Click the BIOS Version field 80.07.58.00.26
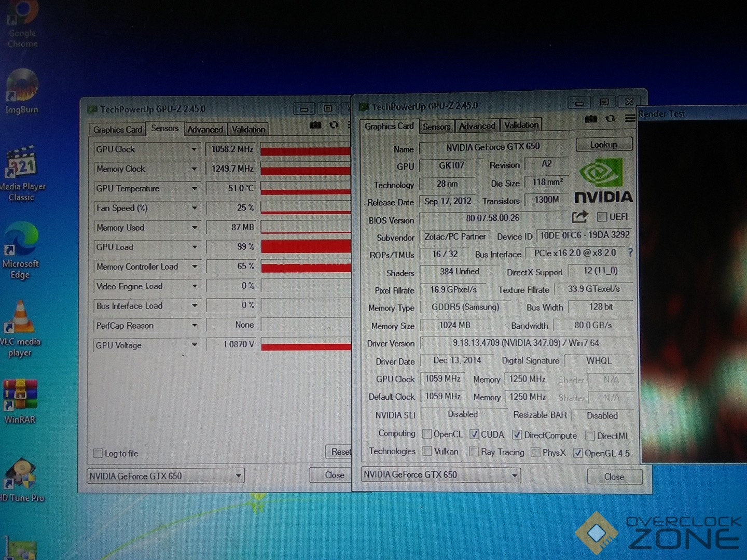Viewport: 747px width, 560px height. coord(493,218)
